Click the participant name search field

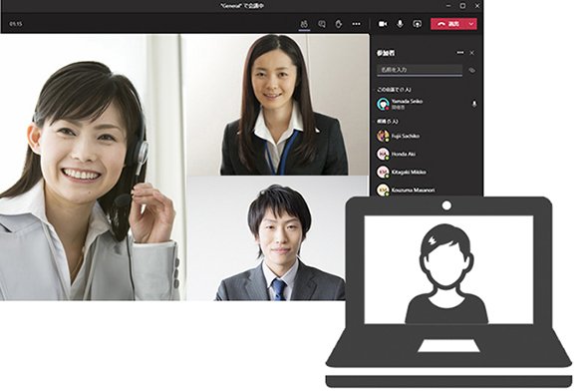(x=420, y=70)
